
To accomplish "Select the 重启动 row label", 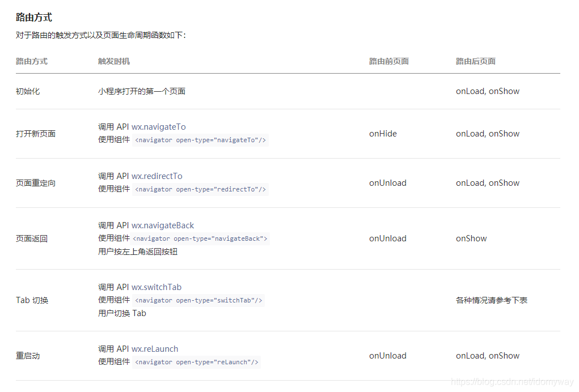I will [x=28, y=356].
